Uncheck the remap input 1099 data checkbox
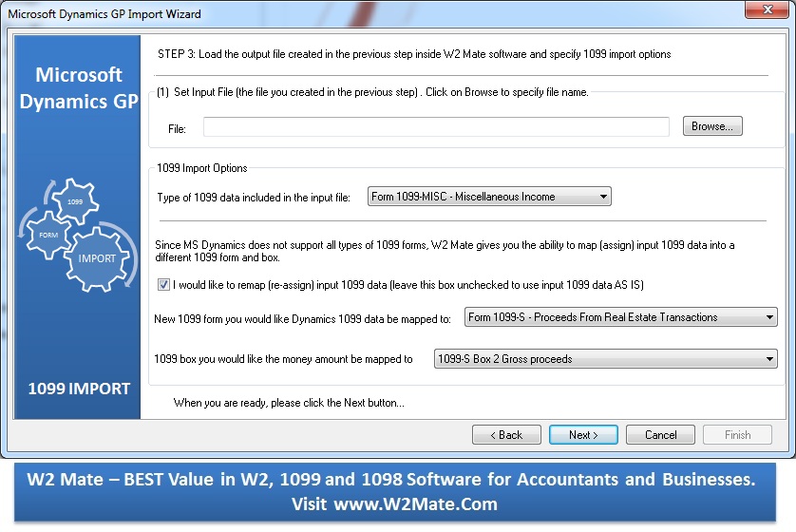 click(x=163, y=284)
